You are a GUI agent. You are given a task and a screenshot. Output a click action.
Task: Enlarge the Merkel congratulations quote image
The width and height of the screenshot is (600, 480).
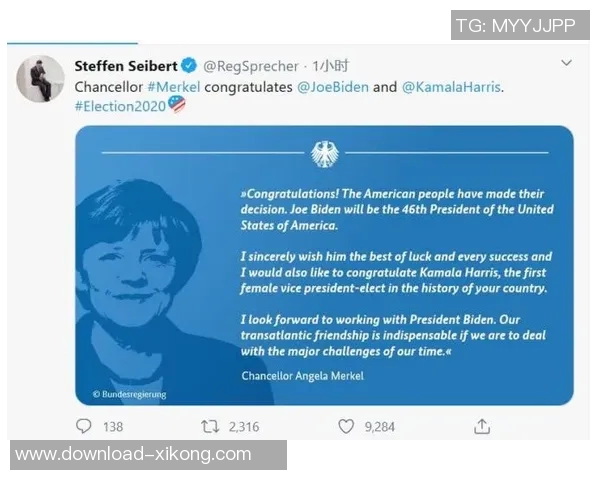(x=324, y=265)
